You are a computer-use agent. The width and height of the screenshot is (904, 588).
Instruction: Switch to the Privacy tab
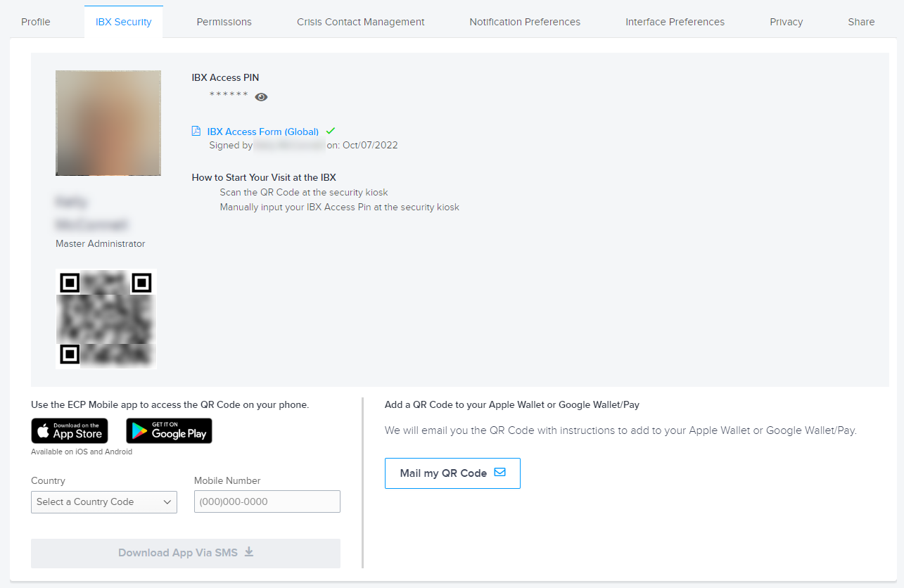coord(787,22)
